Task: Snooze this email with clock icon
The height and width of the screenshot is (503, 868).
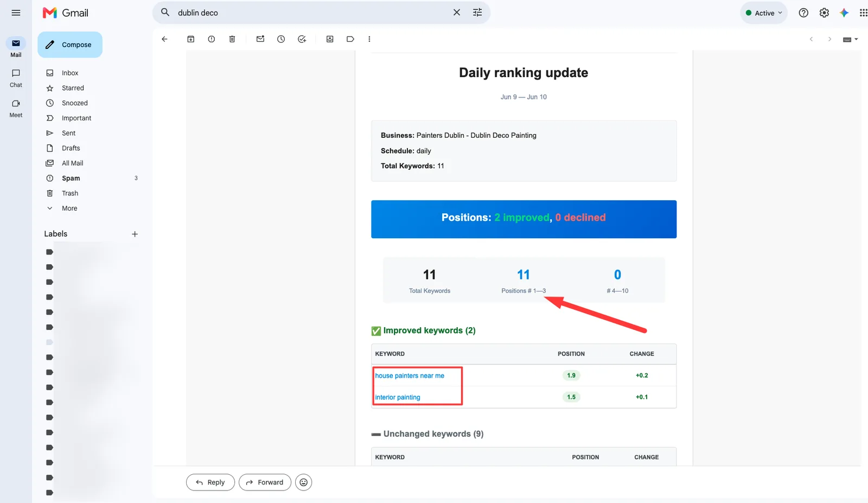Action: 281,39
